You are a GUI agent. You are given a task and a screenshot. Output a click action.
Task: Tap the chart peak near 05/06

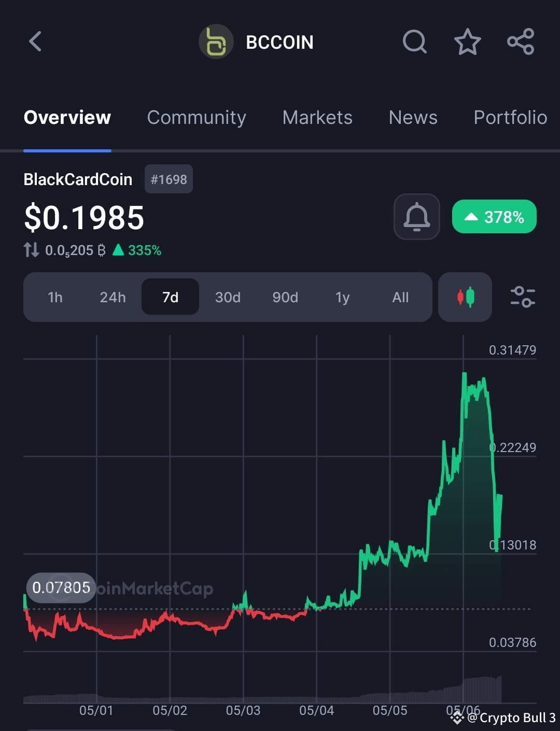click(x=465, y=373)
